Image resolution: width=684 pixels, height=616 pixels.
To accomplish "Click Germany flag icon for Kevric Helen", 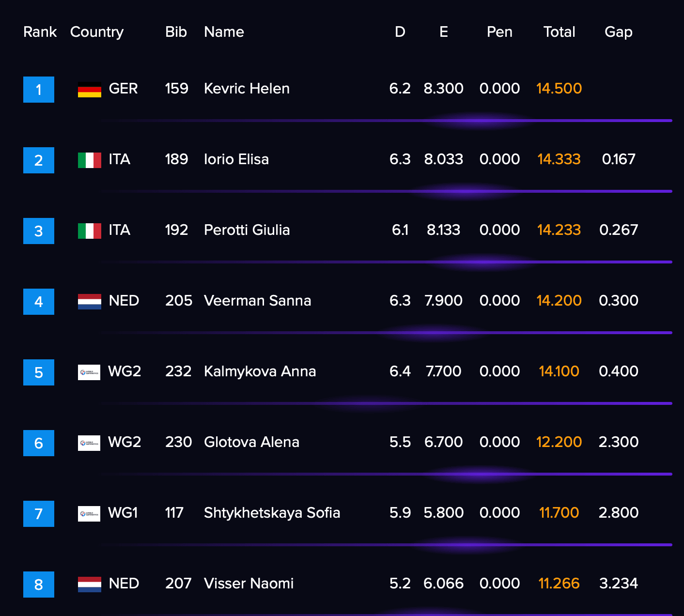I will [90, 90].
